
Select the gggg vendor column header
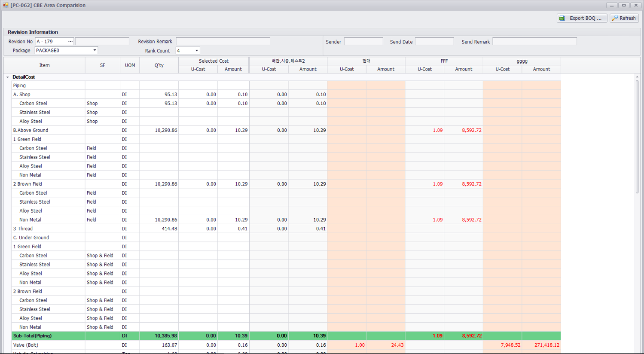[522, 61]
